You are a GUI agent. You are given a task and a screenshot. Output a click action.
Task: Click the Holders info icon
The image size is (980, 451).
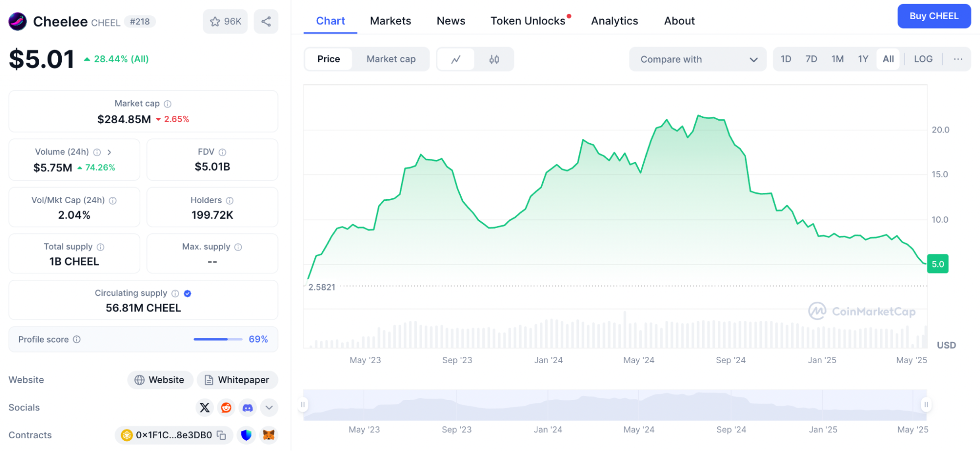[230, 201]
